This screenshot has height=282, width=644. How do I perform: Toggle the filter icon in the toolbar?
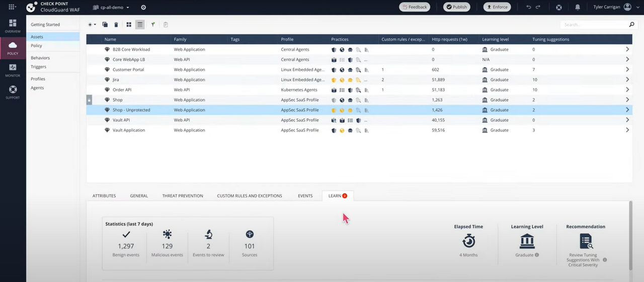pyautogui.click(x=153, y=25)
